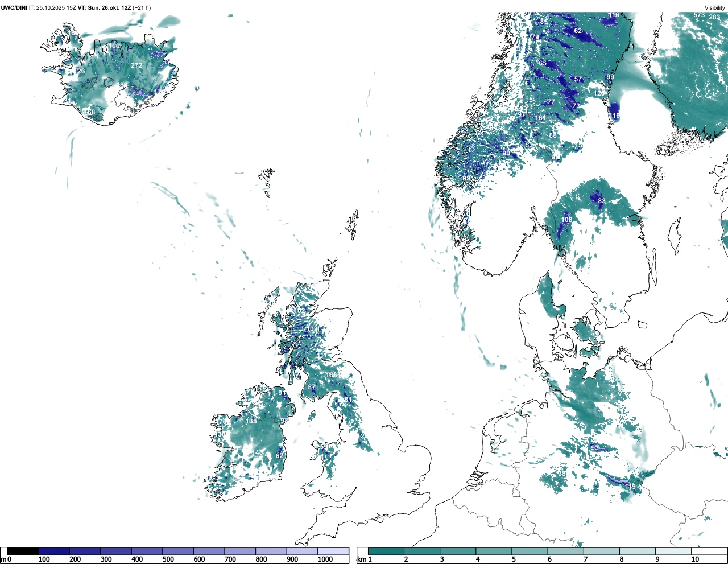Click the 'UWC/DINI' model label in the header
The image size is (728, 564).
tap(14, 7)
